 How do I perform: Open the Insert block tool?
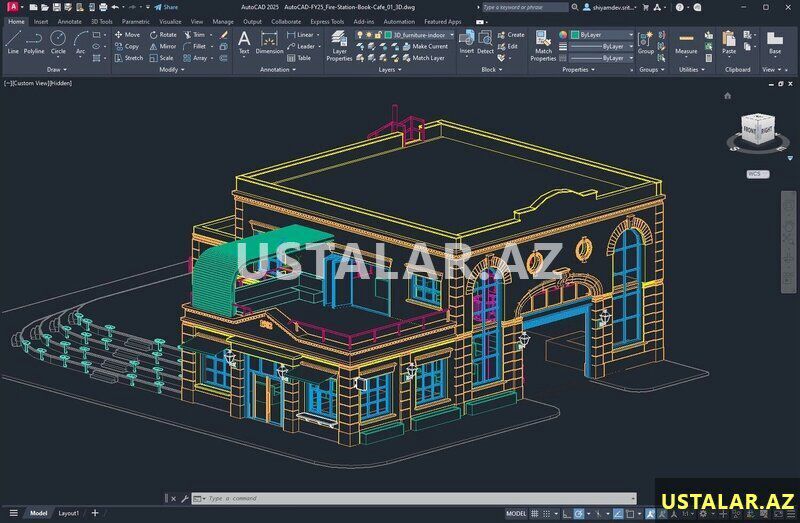pos(467,42)
